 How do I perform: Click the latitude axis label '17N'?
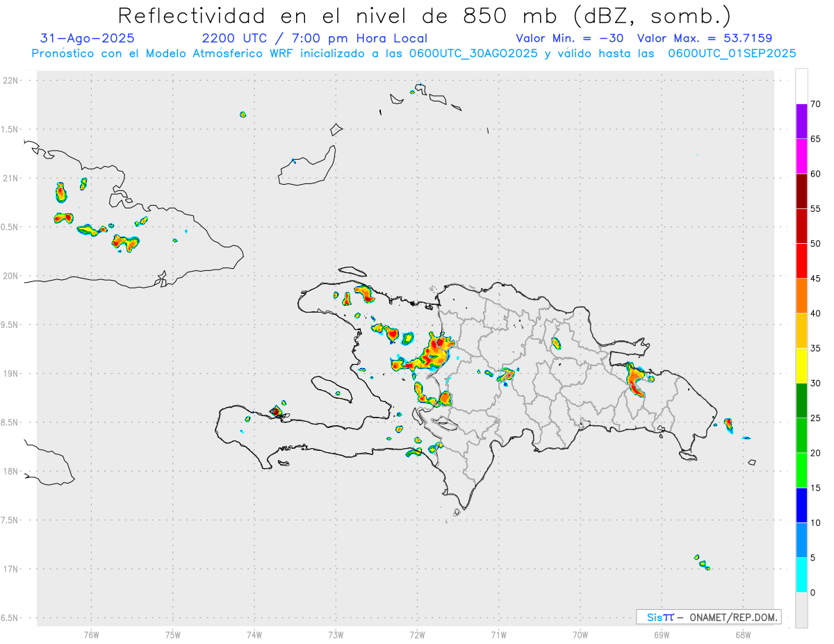pyautogui.click(x=11, y=569)
